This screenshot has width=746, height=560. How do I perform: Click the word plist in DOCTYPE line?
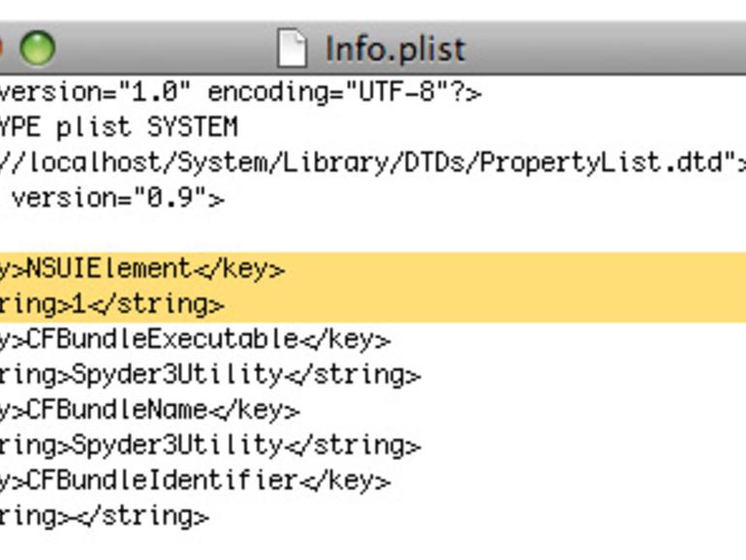pos(94,128)
